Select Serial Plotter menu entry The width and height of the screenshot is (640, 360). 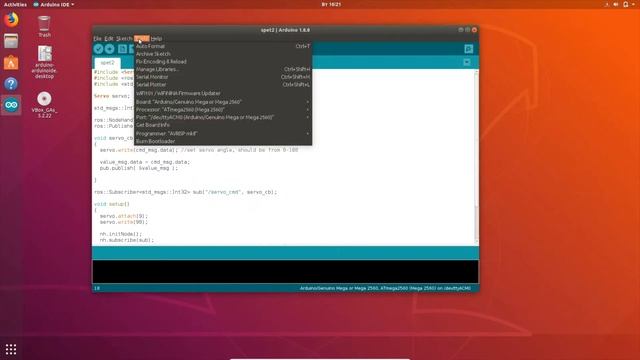pos(223,85)
